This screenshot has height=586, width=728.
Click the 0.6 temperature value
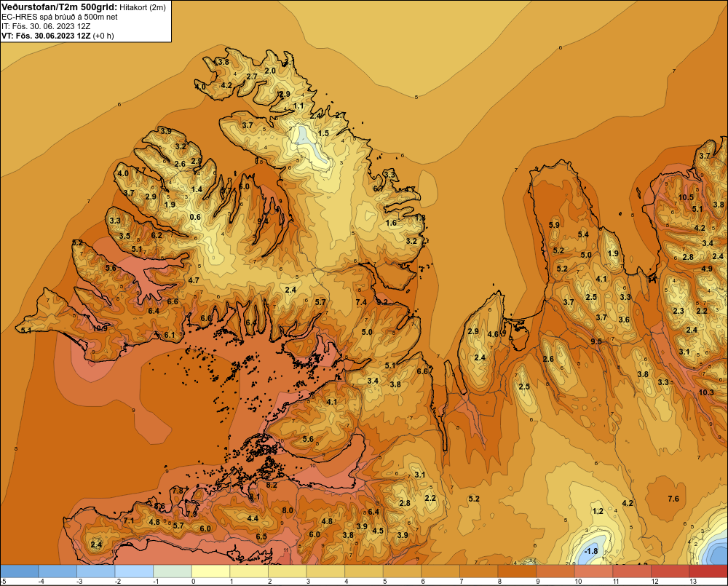(x=195, y=218)
